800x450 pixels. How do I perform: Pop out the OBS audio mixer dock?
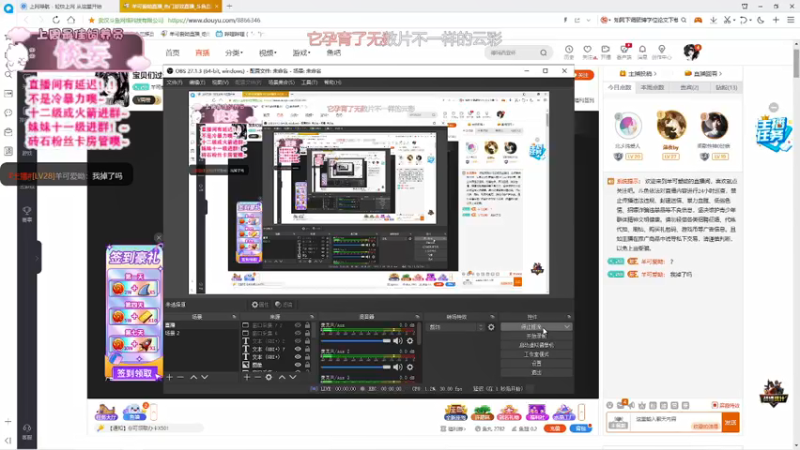pyautogui.click(x=417, y=317)
